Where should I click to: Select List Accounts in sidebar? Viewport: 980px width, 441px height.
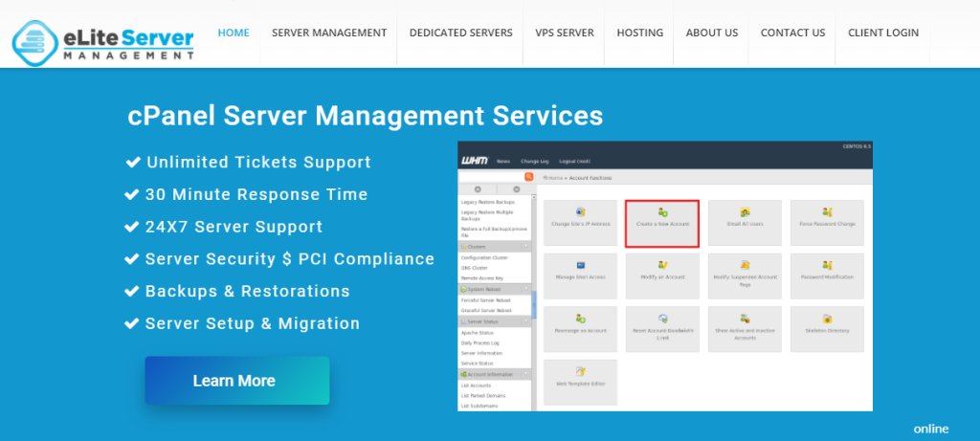pos(476,386)
